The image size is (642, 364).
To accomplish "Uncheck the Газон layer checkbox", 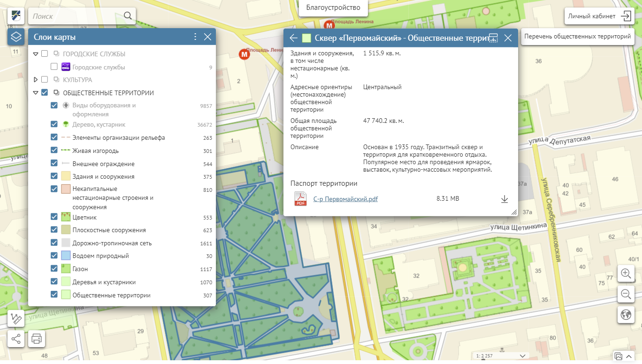I will coord(54,269).
